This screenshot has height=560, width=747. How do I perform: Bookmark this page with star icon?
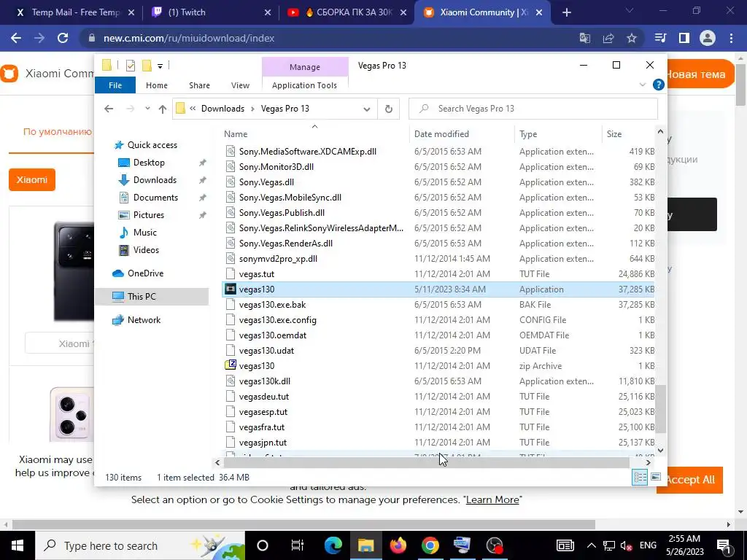pyautogui.click(x=632, y=38)
